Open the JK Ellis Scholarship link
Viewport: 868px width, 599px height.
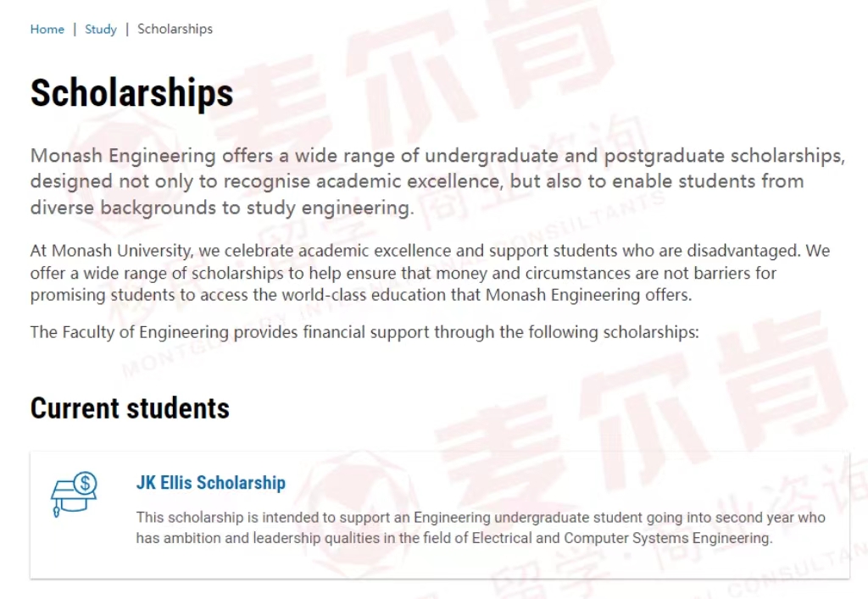(x=211, y=482)
